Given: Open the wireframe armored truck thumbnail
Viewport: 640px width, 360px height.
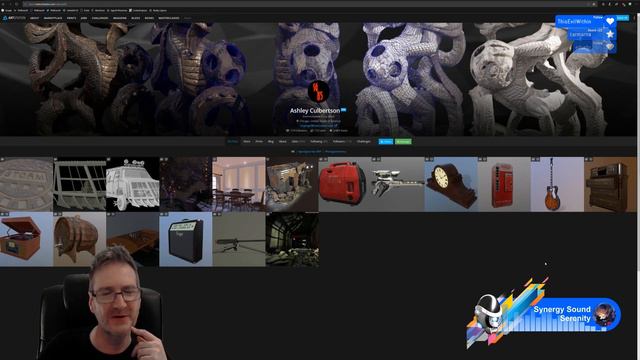Looking at the screenshot, I should [x=133, y=184].
